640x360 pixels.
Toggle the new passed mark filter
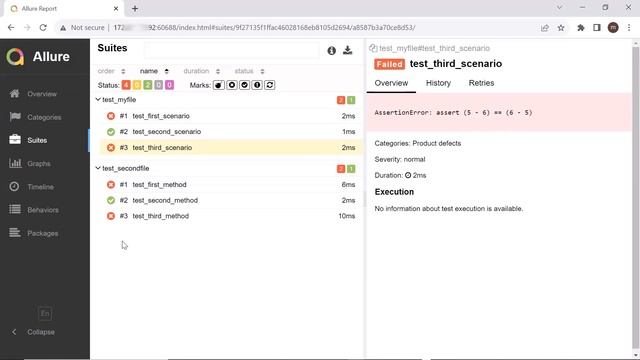tap(244, 85)
